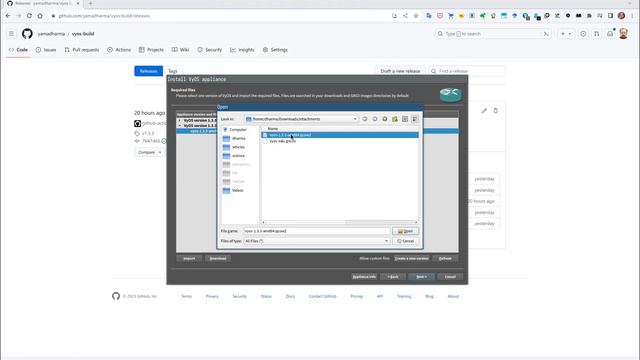
Task: Open GitHub notifications inbox
Action: pos(610,34)
